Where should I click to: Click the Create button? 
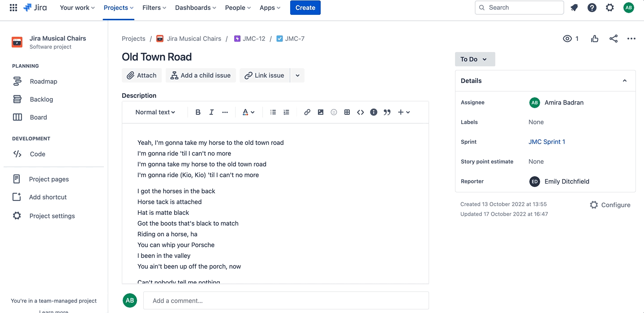[x=305, y=8]
